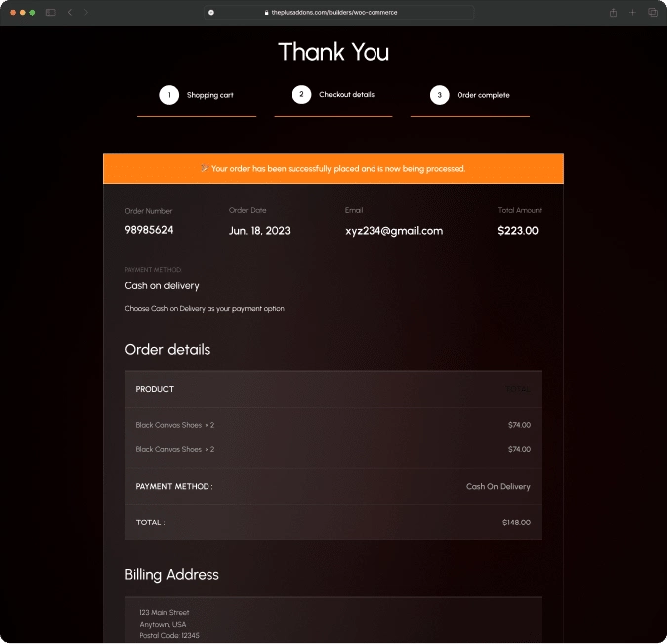Click the step 2 circle icon

coord(301,95)
